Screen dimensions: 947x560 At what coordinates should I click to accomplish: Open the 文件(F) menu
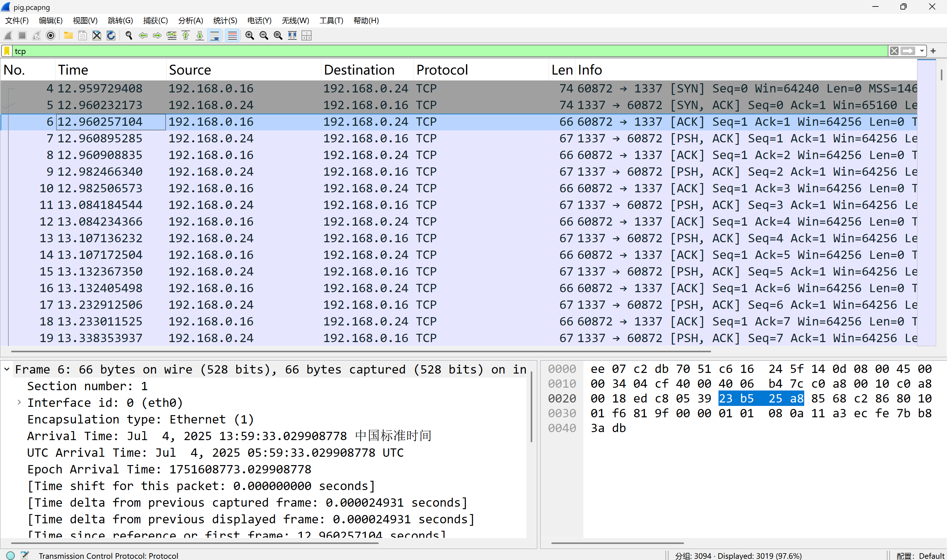coord(17,20)
